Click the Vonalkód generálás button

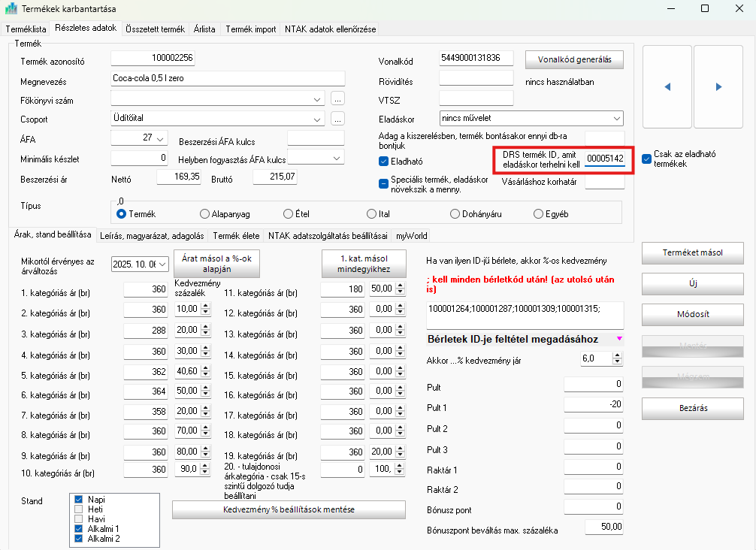[574, 59]
